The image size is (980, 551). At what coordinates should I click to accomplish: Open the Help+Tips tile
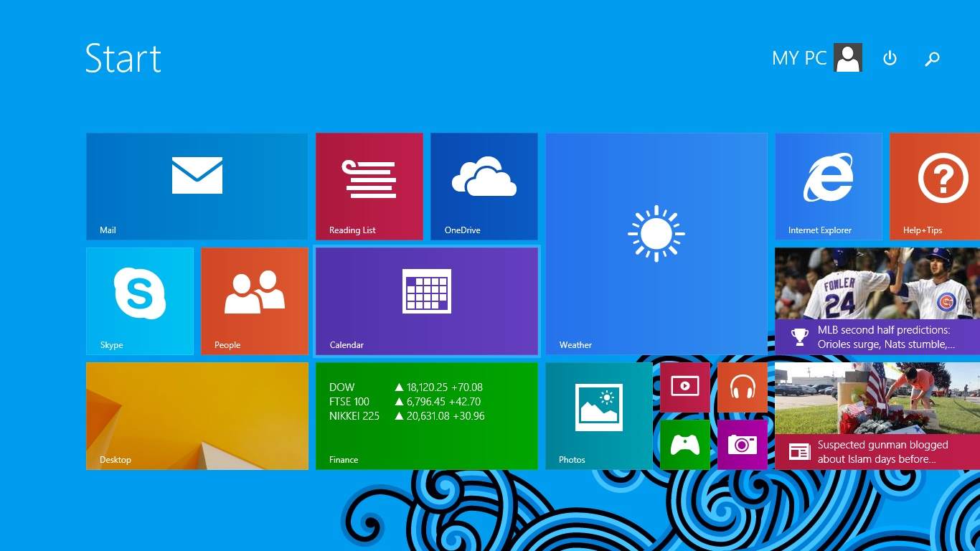(x=934, y=186)
